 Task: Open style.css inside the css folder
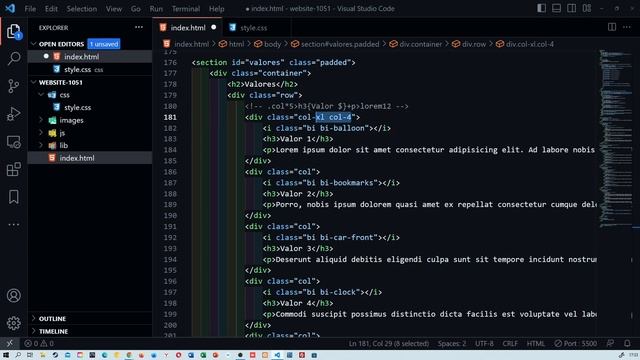(x=90, y=107)
